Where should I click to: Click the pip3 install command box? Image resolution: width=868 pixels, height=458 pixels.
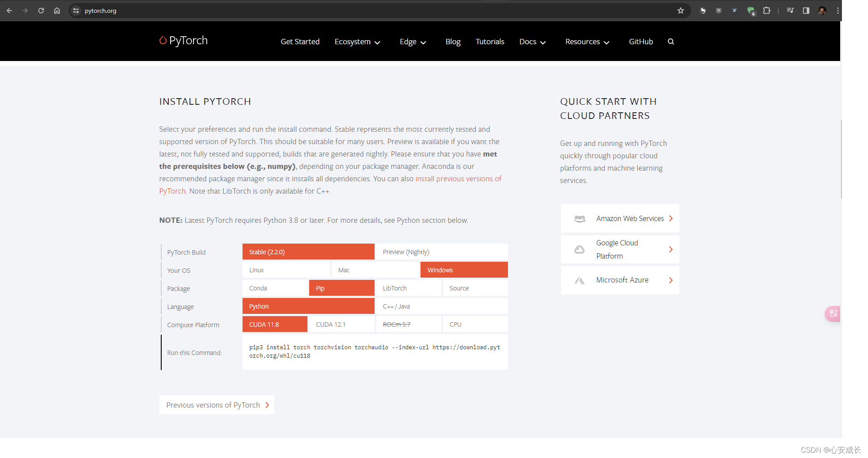coord(375,351)
